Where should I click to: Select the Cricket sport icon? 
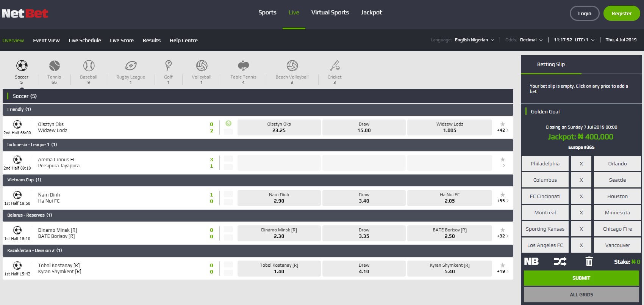pos(335,66)
